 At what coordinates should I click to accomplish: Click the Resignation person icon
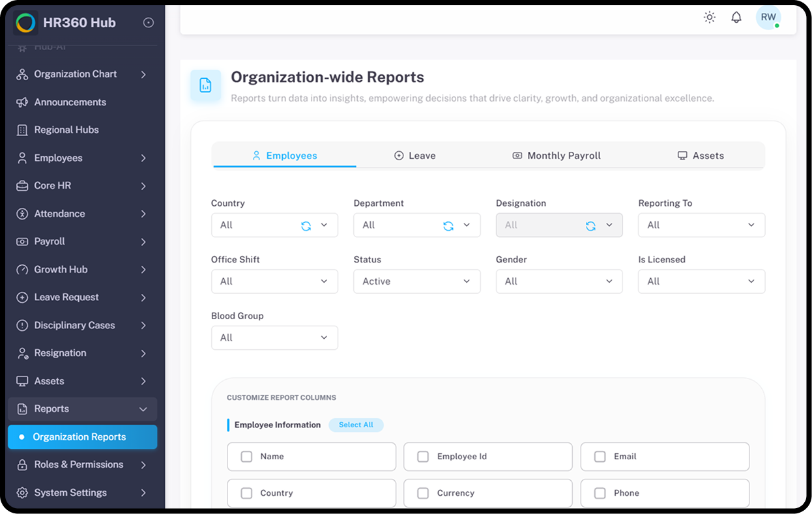(22, 353)
